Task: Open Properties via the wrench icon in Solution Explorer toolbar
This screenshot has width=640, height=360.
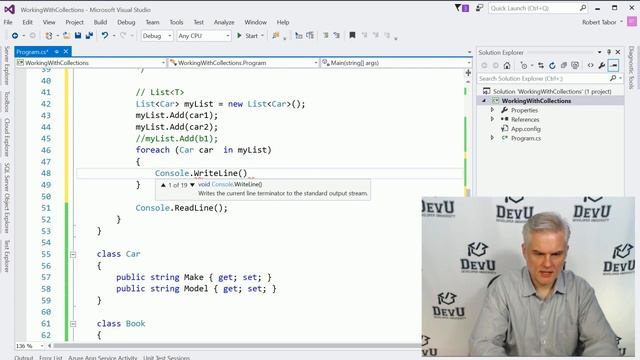Action: (x=602, y=65)
